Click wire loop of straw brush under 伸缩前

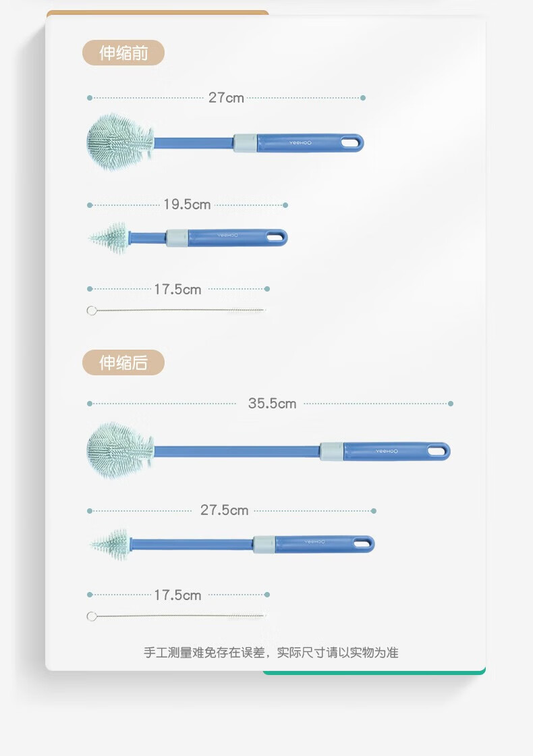(x=92, y=310)
